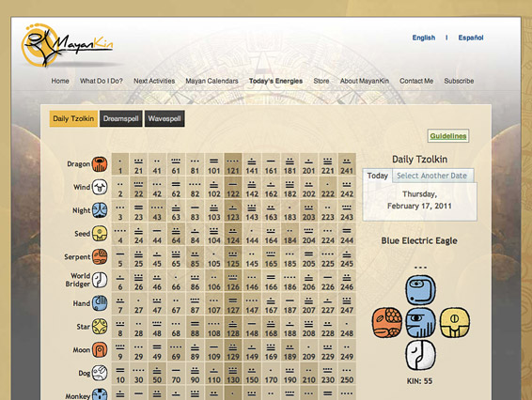Click kin cell 50 in the Dog row
The height and width of the screenshot is (400, 532).
(157, 373)
